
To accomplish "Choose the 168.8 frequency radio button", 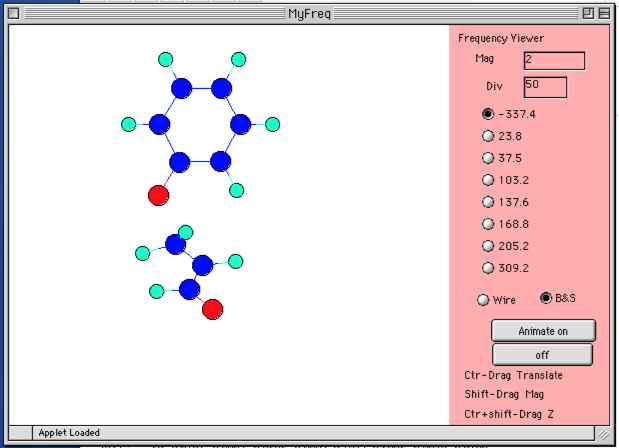I will [488, 224].
